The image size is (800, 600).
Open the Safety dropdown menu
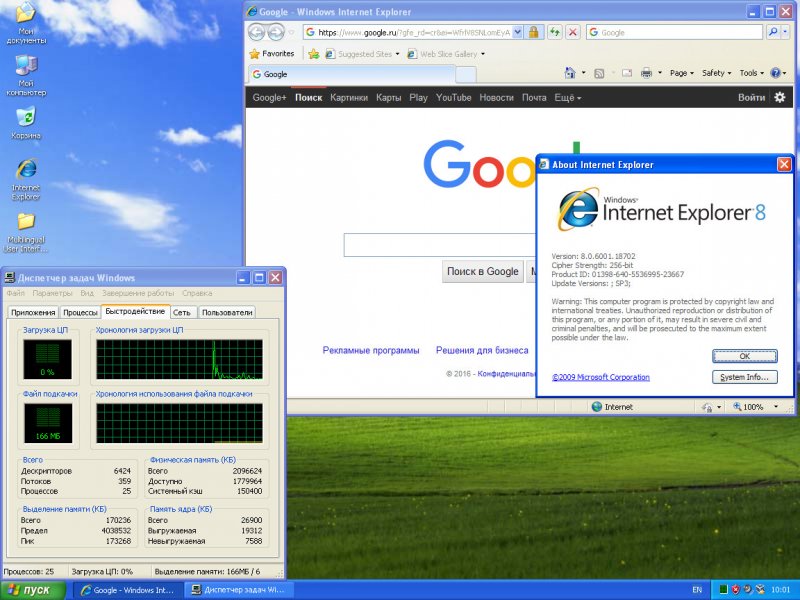coord(716,73)
